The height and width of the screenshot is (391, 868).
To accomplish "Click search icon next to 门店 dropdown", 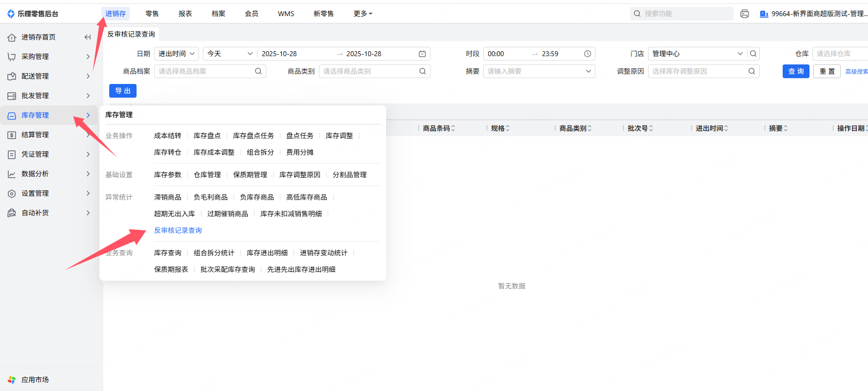I will [x=753, y=54].
